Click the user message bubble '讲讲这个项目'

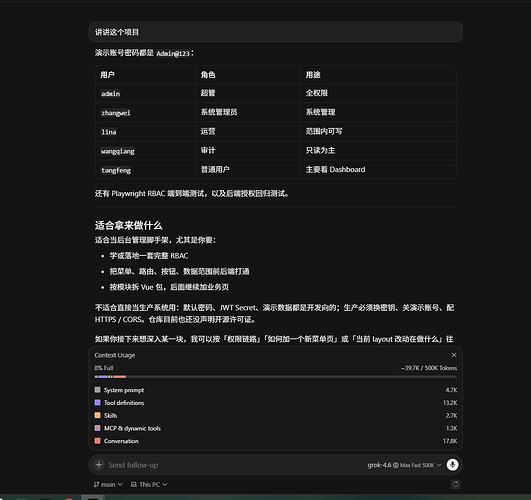tap(276, 32)
